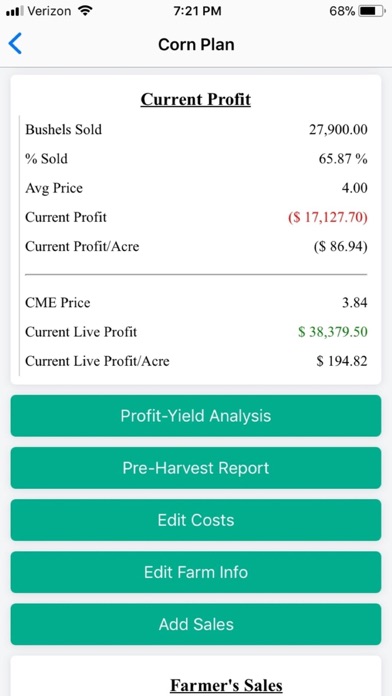Open the Profit-Yield Analysis button
392x696 pixels.
pos(196,416)
